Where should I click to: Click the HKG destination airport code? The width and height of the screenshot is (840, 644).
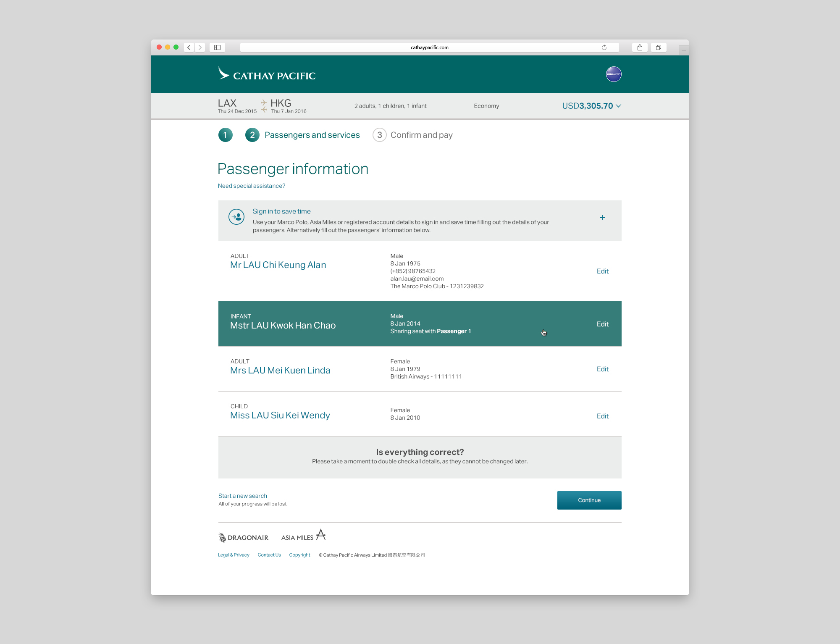coord(281,103)
